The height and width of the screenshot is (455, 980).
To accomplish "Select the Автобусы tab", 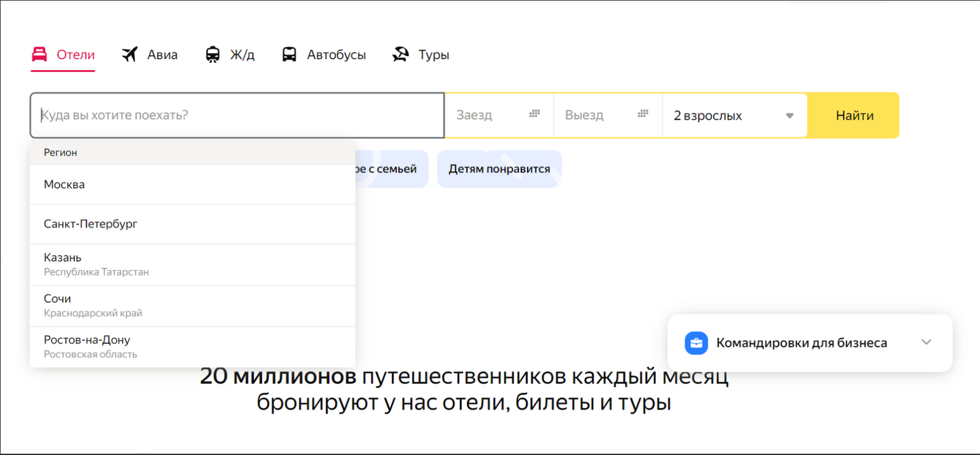I will coord(323,55).
